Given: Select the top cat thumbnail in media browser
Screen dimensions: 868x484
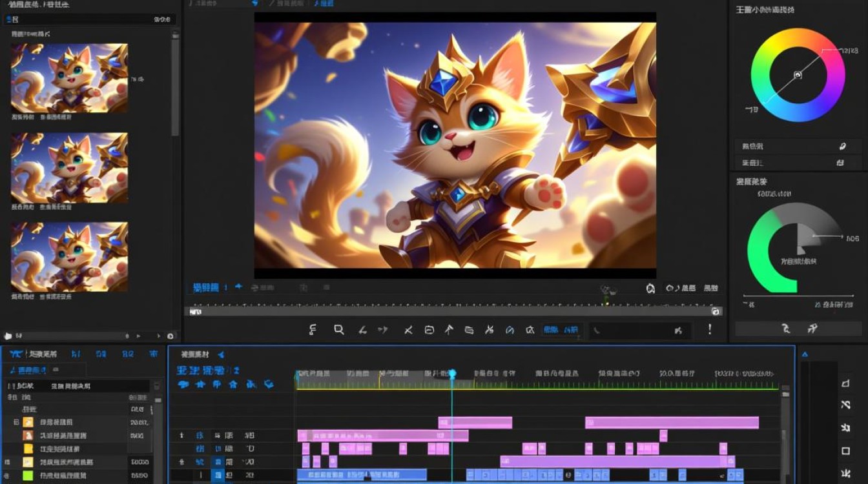Looking at the screenshot, I should coord(69,78).
